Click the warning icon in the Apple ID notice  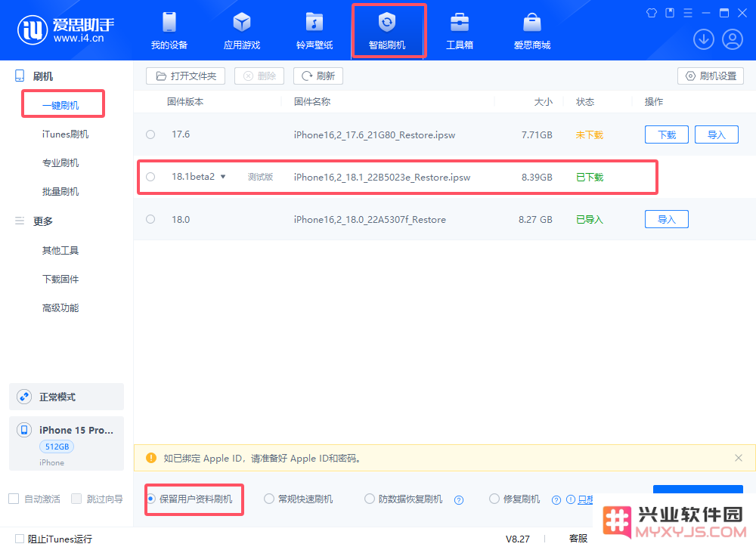[x=151, y=458]
